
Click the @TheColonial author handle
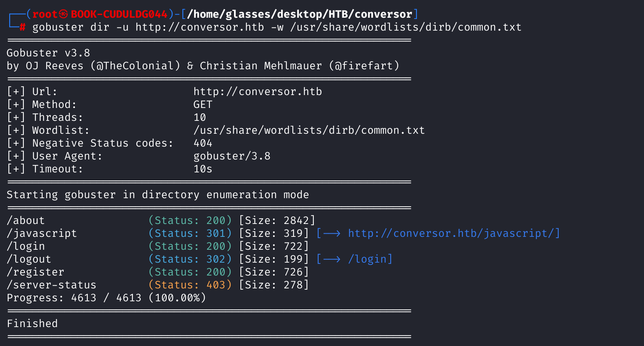click(x=135, y=66)
